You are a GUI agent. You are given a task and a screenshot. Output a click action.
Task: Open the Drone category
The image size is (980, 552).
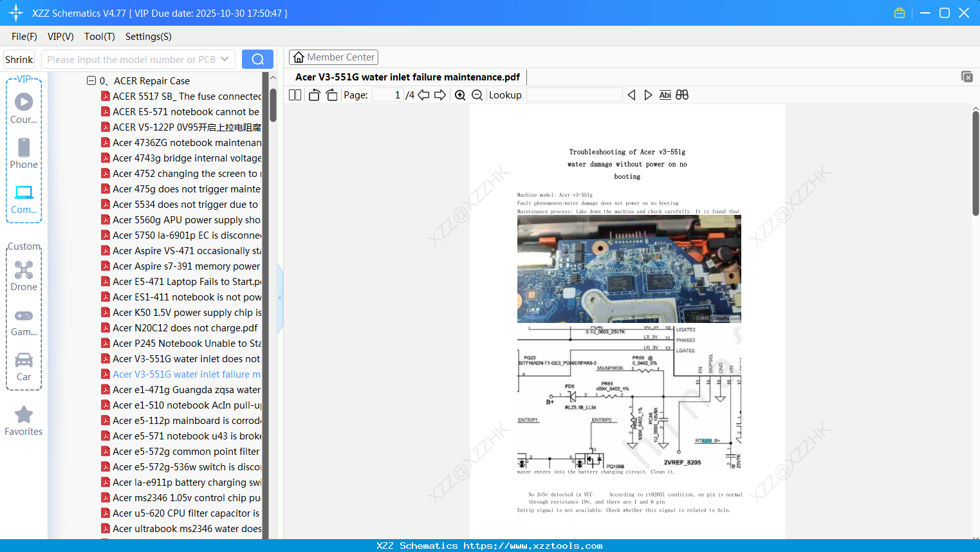coord(24,276)
